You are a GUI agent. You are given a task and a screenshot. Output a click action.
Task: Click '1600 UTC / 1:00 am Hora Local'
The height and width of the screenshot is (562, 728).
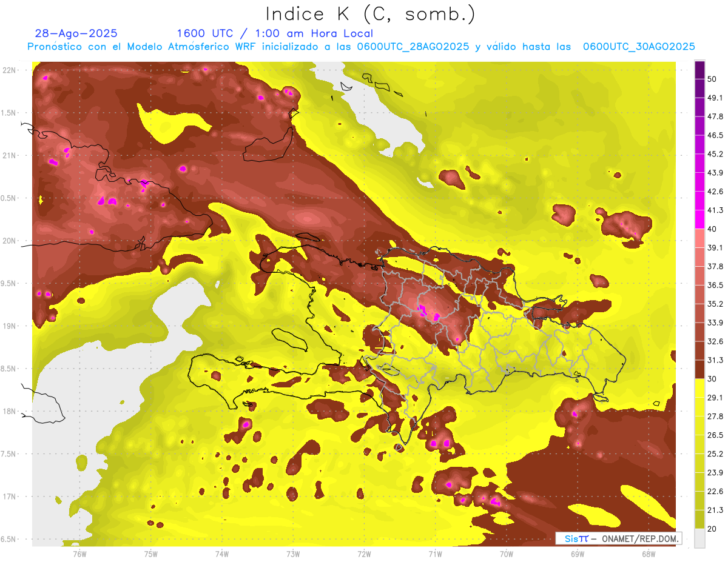[275, 33]
